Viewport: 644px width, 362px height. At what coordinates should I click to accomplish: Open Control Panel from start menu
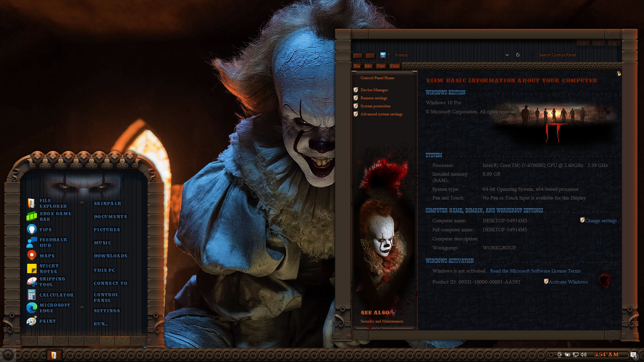(106, 297)
